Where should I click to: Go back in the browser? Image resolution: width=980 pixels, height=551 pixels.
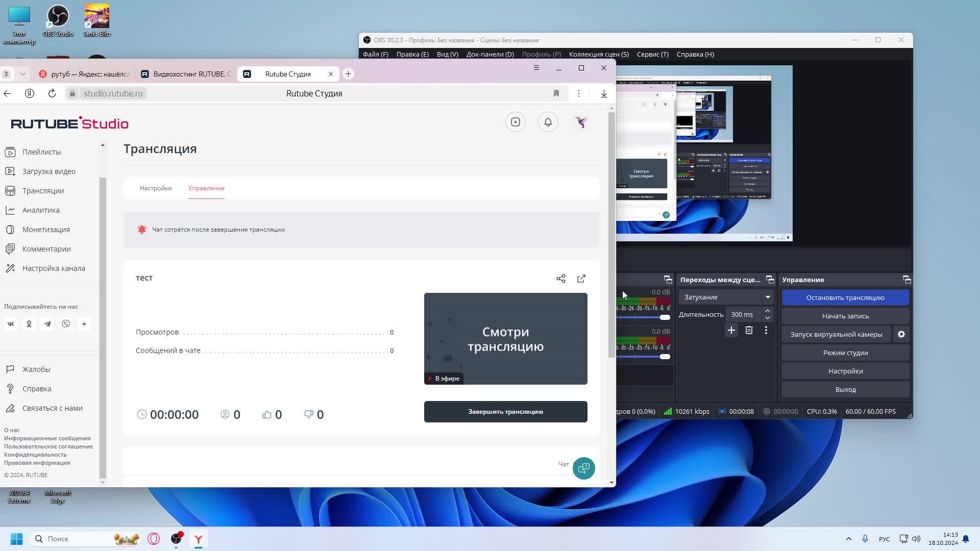point(7,93)
